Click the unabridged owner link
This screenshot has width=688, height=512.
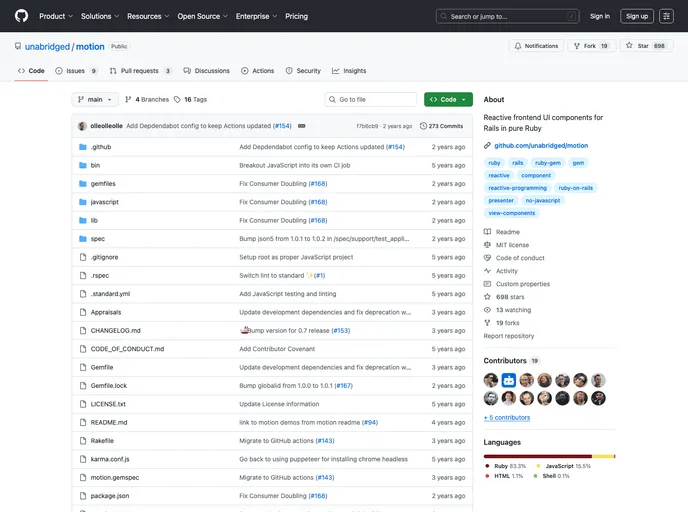pos(47,47)
